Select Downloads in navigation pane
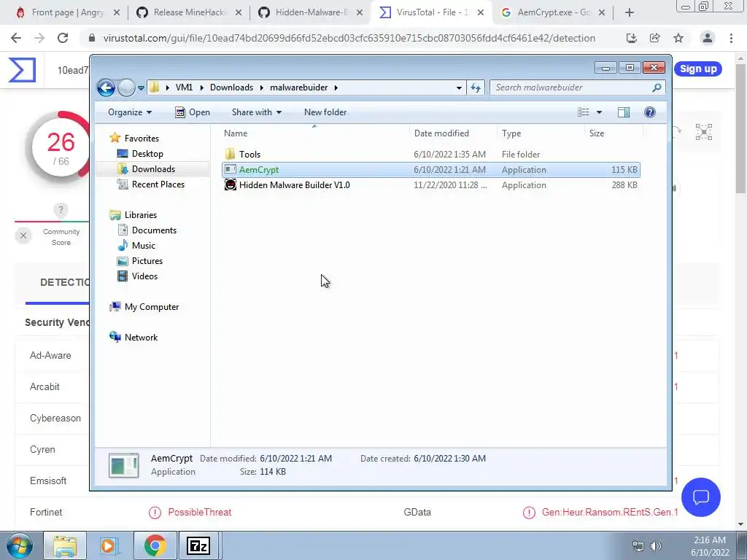The height and width of the screenshot is (560, 747). pos(153,169)
